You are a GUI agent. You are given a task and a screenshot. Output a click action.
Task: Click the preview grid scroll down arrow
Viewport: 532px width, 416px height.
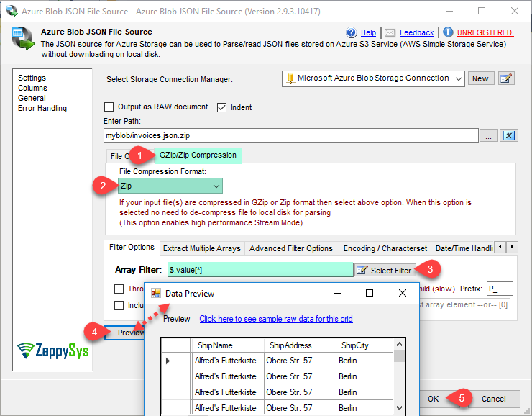click(399, 408)
